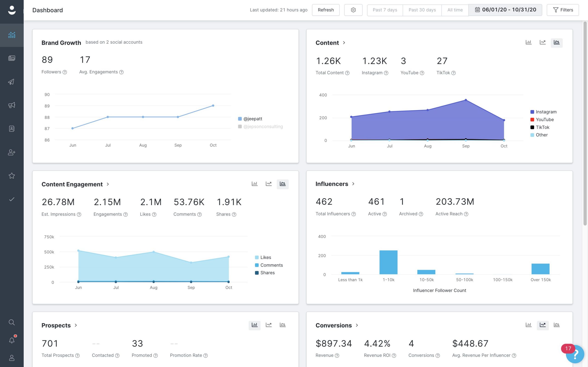This screenshot has height=367, width=588.
Task: Switch Content Engagement to bar chart view
Action: 254,184
